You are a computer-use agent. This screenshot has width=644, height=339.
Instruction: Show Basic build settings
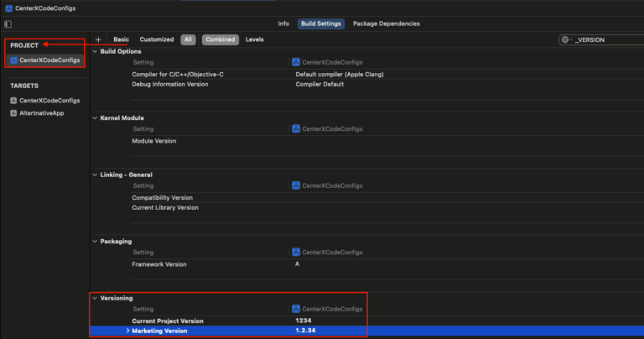click(121, 39)
